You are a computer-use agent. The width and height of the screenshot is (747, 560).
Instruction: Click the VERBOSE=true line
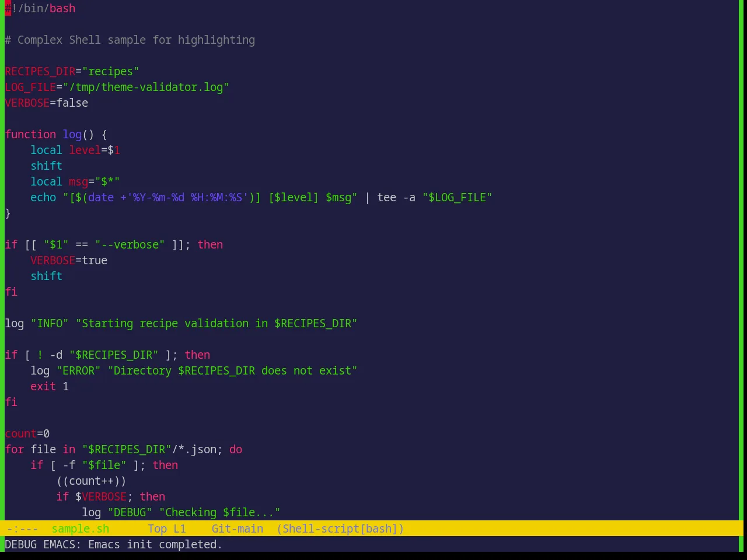(x=69, y=260)
